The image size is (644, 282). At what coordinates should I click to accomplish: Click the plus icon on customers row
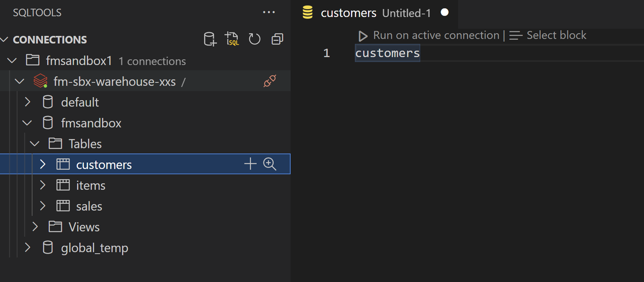click(x=250, y=164)
